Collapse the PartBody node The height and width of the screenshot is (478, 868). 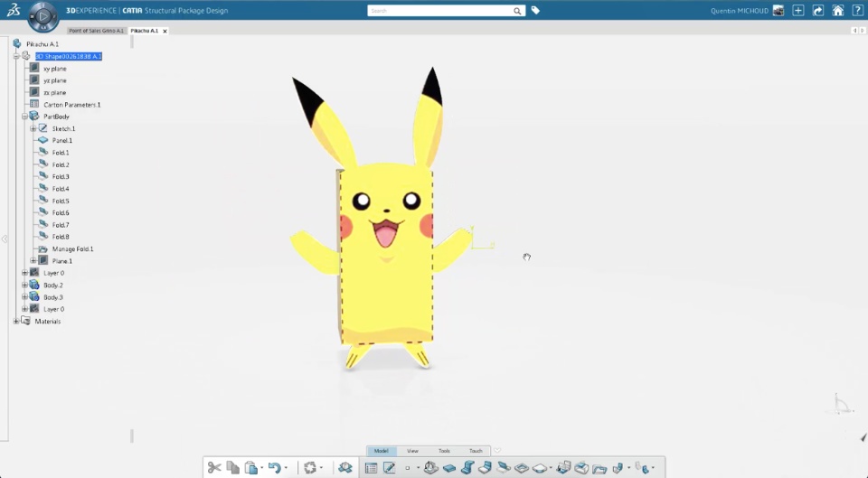pyautogui.click(x=24, y=117)
